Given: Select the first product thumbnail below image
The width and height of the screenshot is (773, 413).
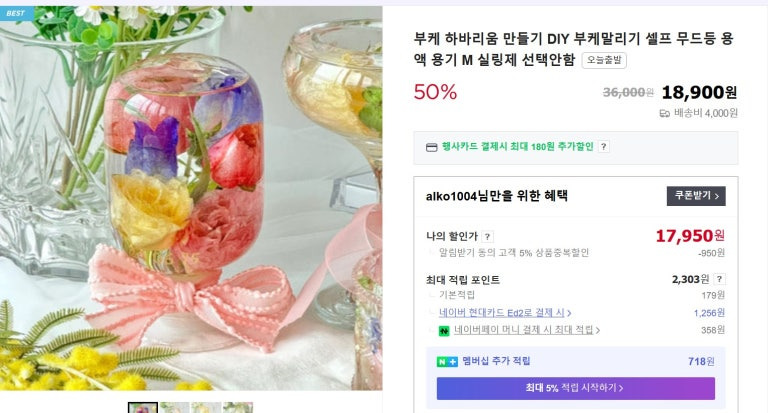Looking at the screenshot, I should [143, 408].
